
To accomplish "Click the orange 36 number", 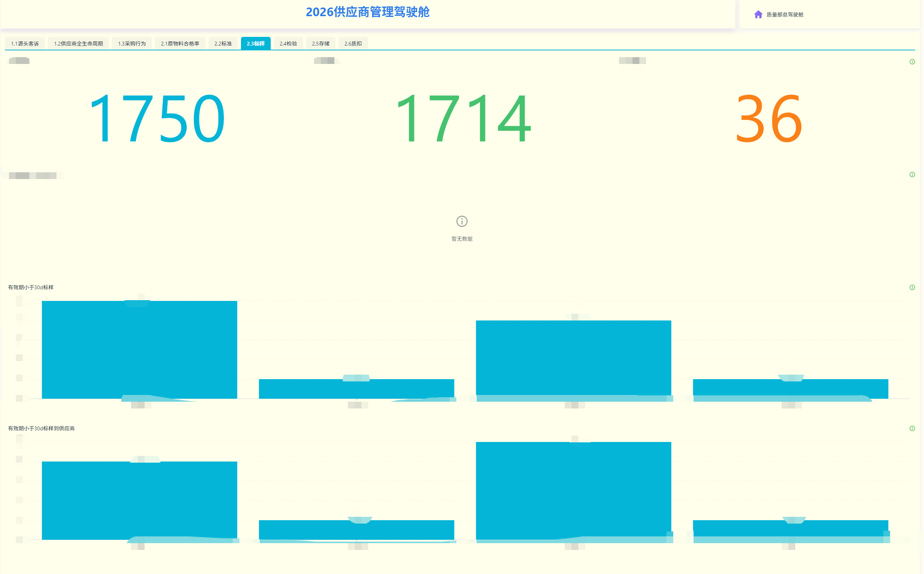I will pos(769,118).
